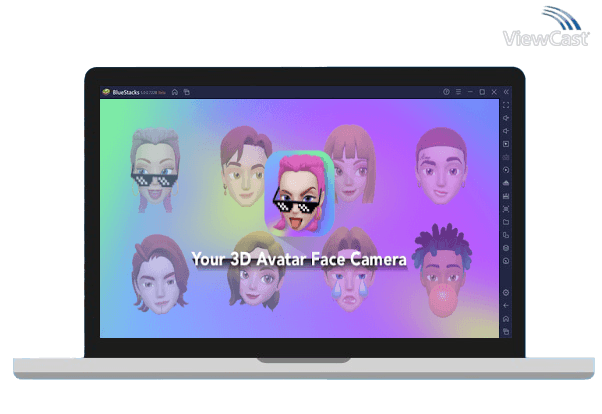Click the circular sync icon in sidebar
This screenshot has height=414, width=602.
point(506,170)
